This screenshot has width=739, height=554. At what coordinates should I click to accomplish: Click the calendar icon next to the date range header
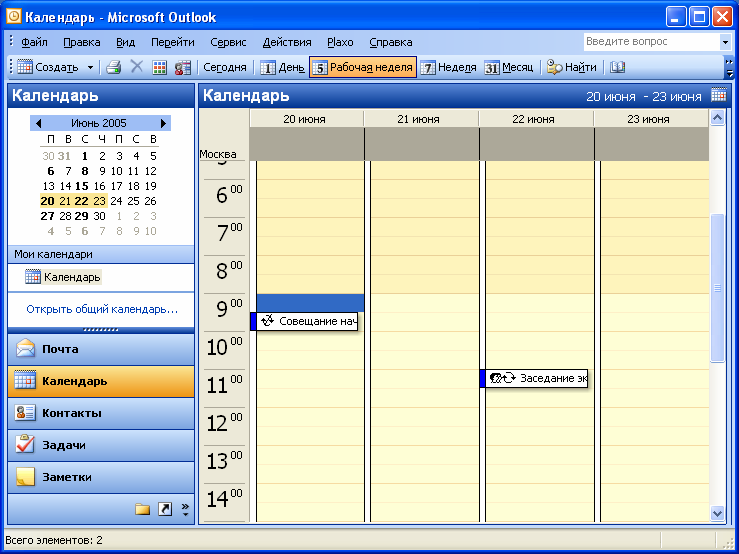point(718,95)
